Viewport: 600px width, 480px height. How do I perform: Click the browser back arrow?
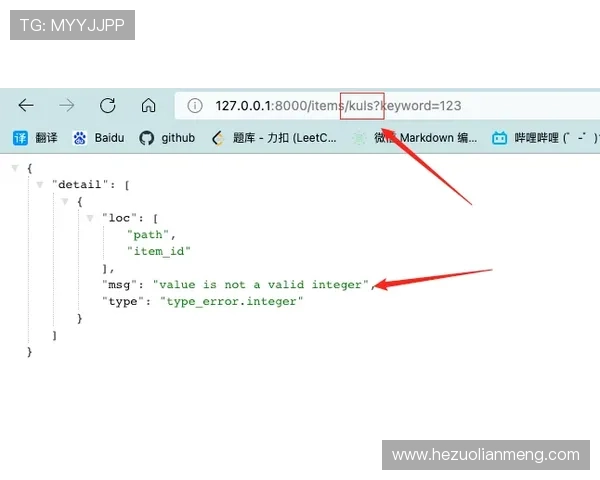(26, 106)
